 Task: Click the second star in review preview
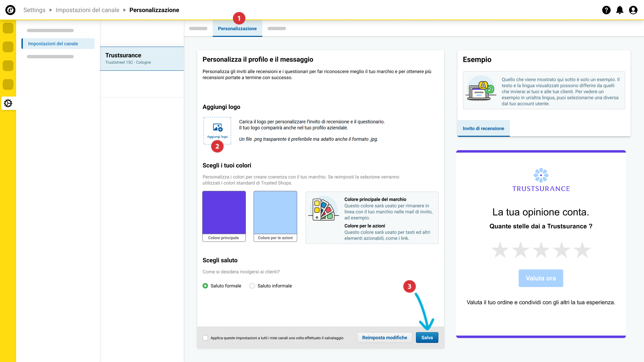[521, 250]
